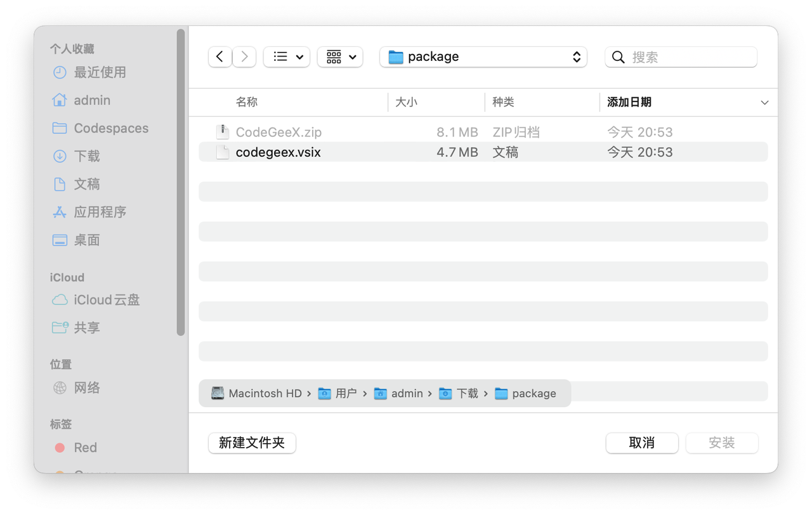Go forward with the right chevron button
Screen dimensions: 812x515
tap(244, 56)
